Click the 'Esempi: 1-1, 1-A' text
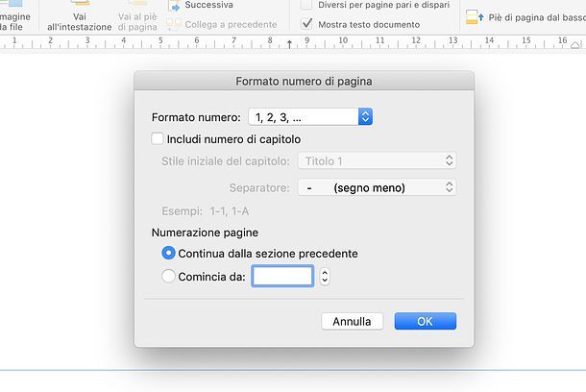586x392 pixels. click(x=206, y=211)
